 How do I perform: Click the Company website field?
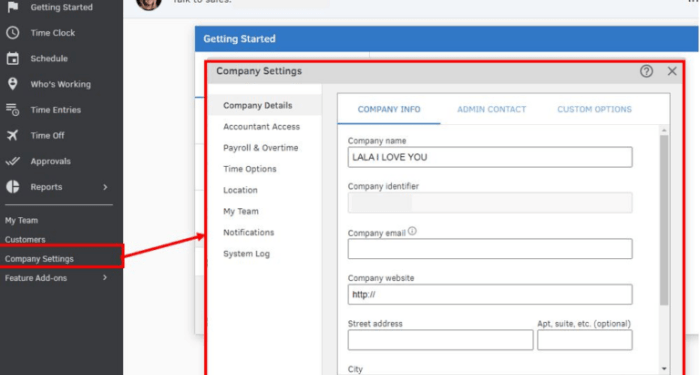point(490,295)
